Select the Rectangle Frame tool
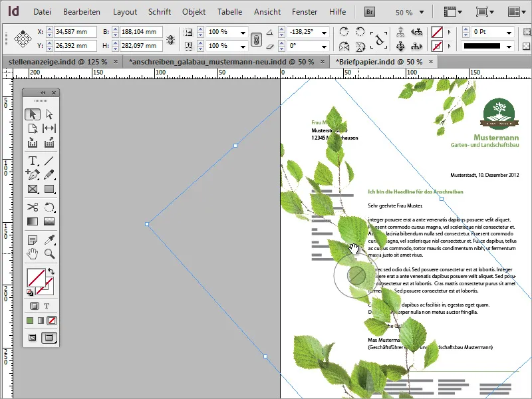 tap(33, 189)
